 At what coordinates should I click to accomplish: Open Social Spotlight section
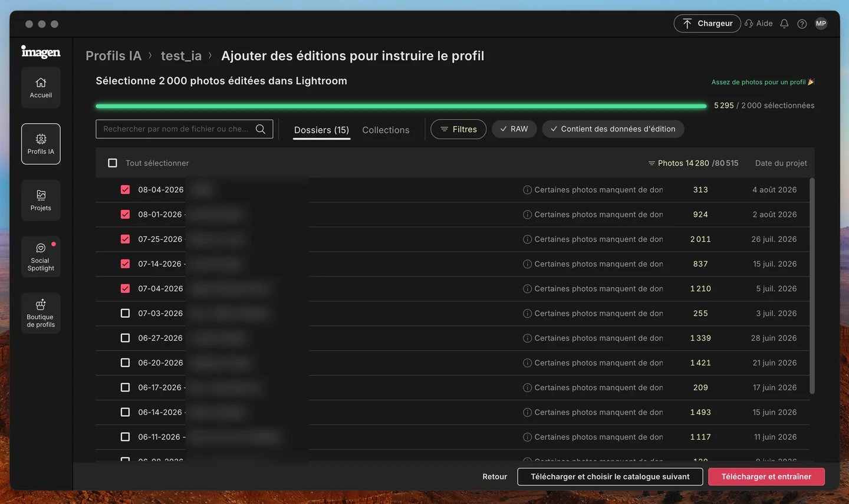(41, 257)
